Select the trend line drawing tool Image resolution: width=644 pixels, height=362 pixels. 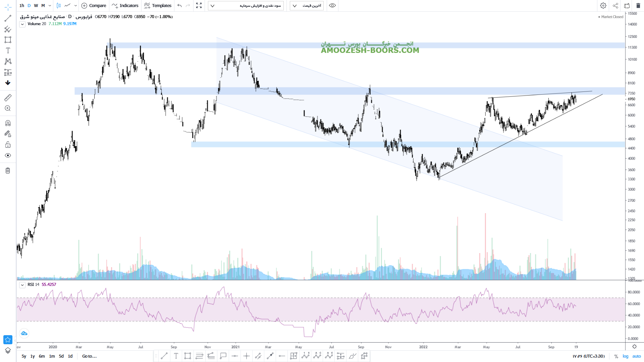[8, 18]
